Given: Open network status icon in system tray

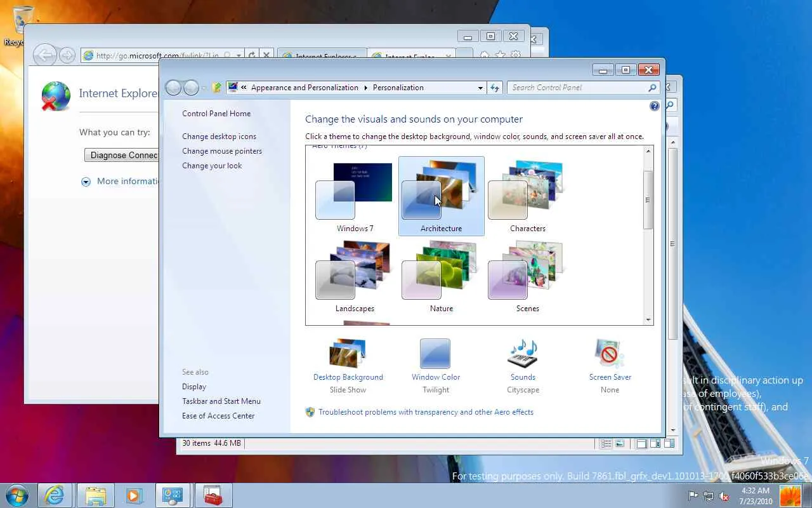Looking at the screenshot, I should (708, 495).
